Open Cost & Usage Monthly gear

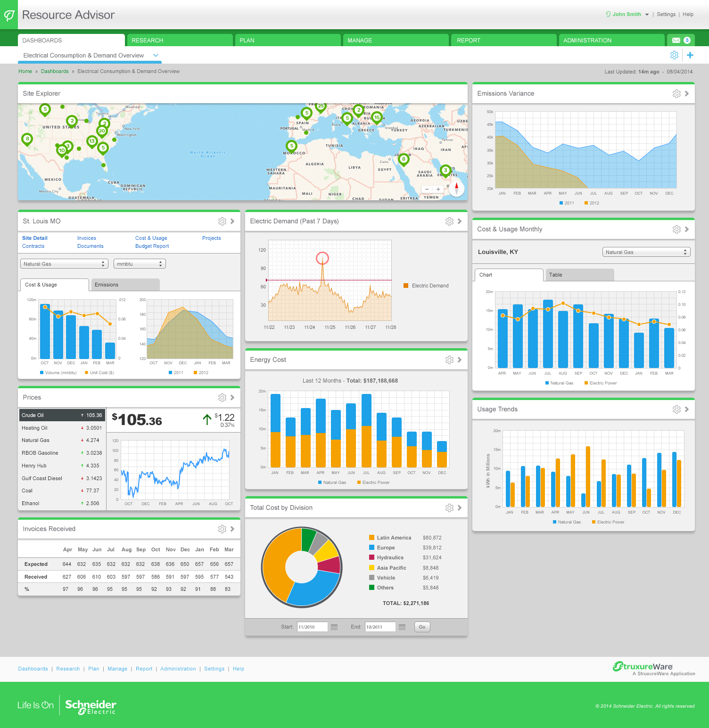pyautogui.click(x=676, y=229)
